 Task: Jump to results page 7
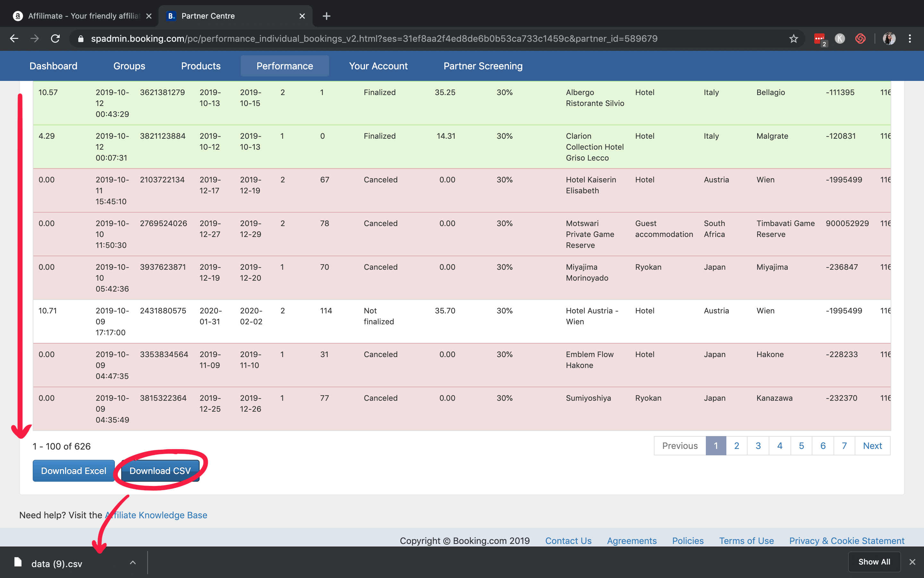[844, 446]
